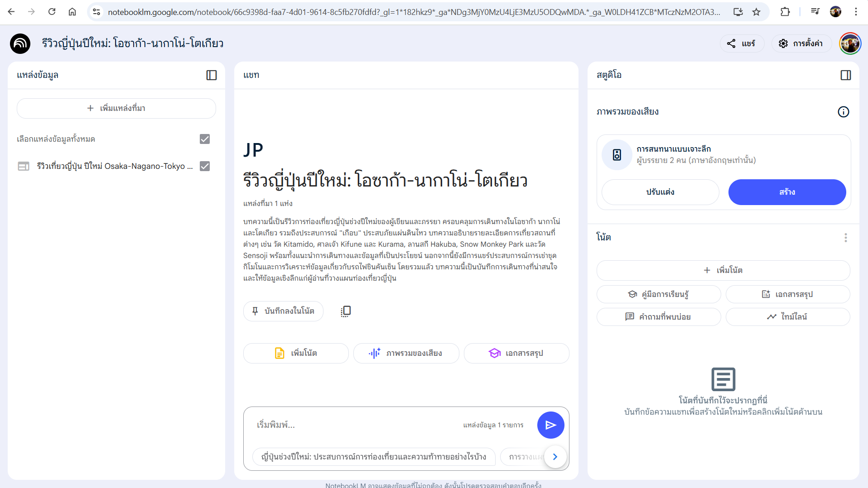Select the timeline (ไทม์ไลน์) note option
868x488 pixels.
point(787,317)
